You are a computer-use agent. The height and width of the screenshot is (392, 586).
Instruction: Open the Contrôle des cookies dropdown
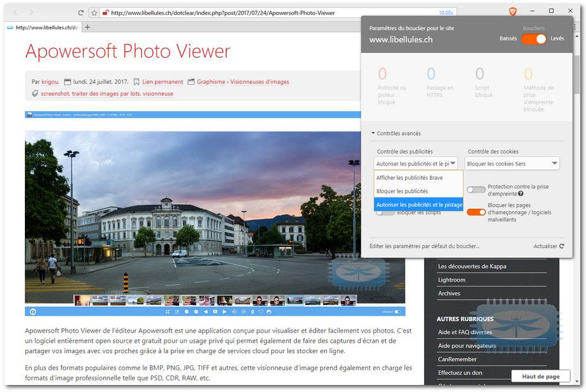512,163
